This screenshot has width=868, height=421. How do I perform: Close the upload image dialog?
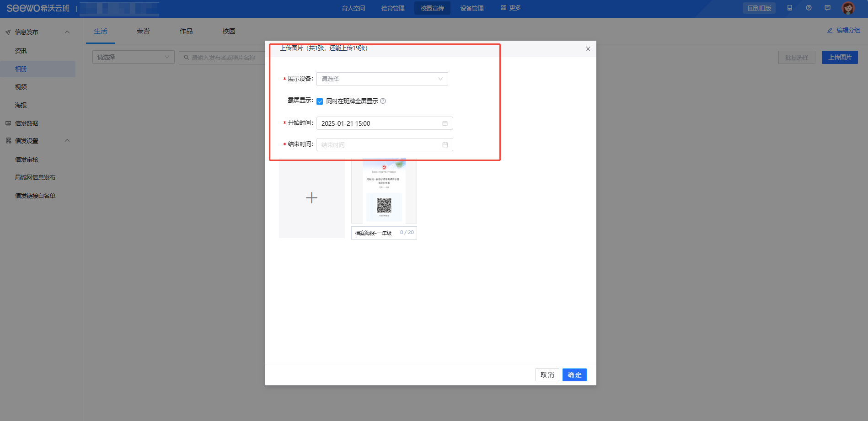[x=588, y=49]
